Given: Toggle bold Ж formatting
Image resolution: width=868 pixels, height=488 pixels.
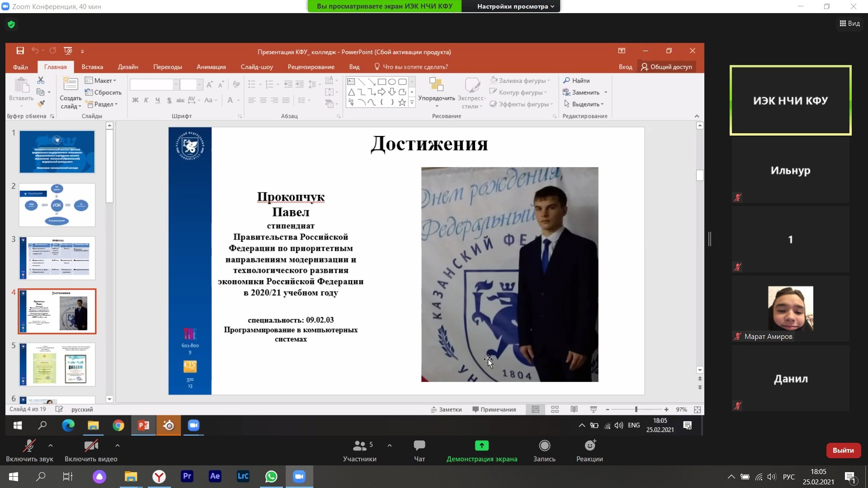Looking at the screenshot, I should [x=135, y=100].
